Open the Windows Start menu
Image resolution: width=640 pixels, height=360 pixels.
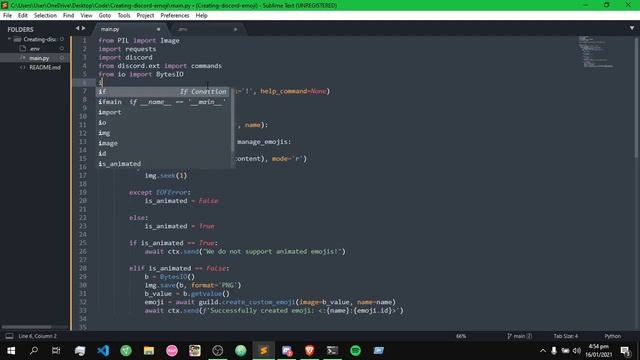click(x=11, y=351)
